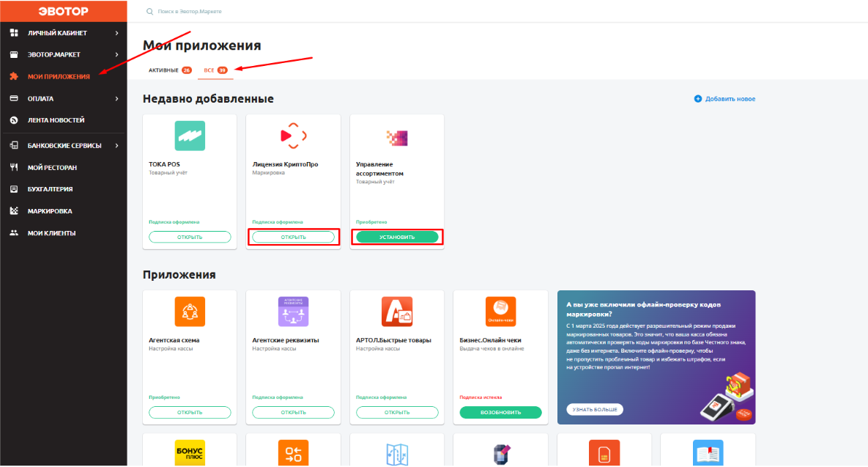Screen dimensions: 868x467
Task: Click Открыть under Агентская схема
Action: click(x=190, y=412)
